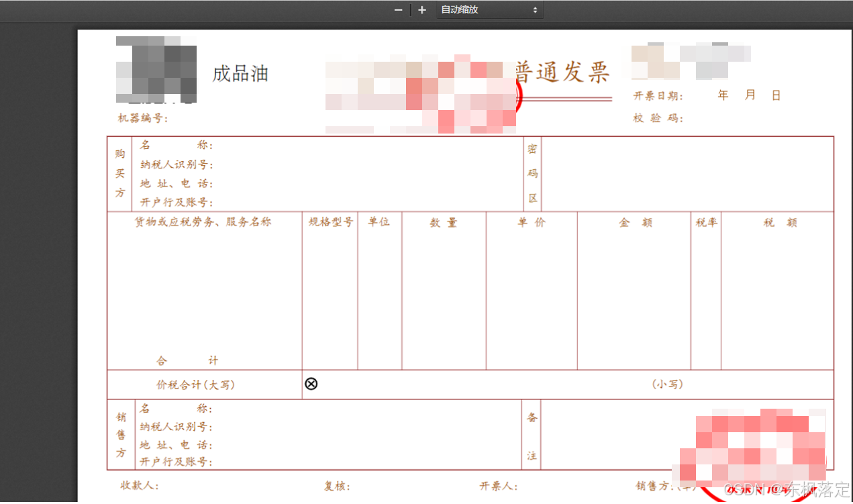Click the 税额 column header
Screen dimensions: 853x504
tap(780, 223)
